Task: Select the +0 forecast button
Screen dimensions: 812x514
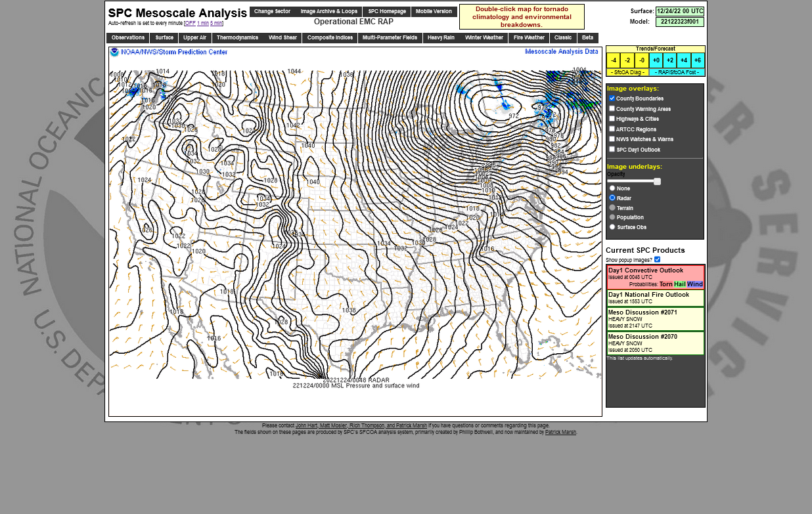Action: click(x=656, y=60)
